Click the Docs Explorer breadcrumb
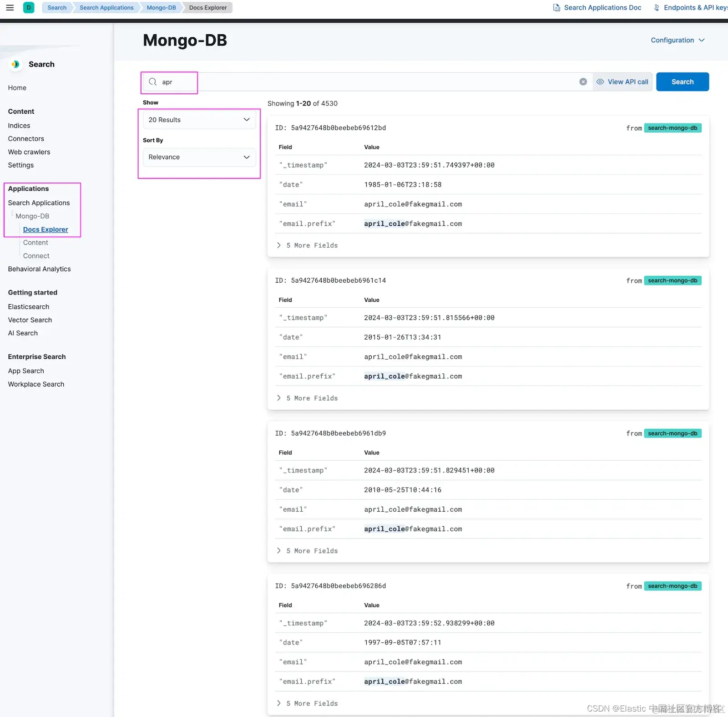The image size is (728, 717). 208,8
